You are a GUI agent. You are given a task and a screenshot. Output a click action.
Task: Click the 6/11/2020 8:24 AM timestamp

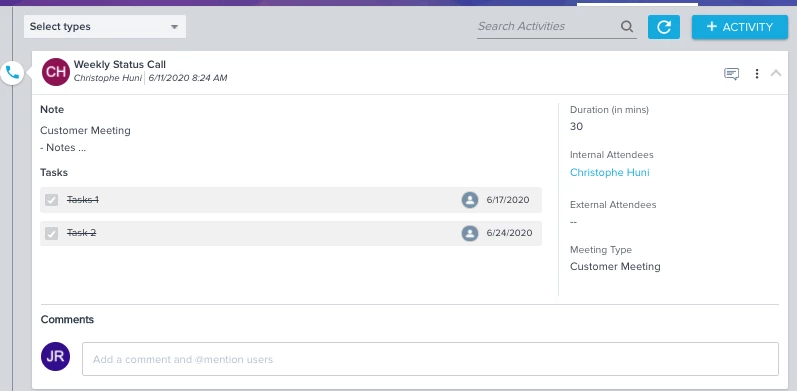coord(188,78)
